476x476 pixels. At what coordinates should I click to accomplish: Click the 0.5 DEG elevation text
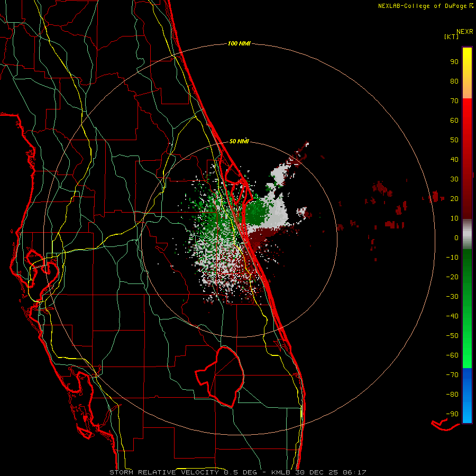click(240, 472)
